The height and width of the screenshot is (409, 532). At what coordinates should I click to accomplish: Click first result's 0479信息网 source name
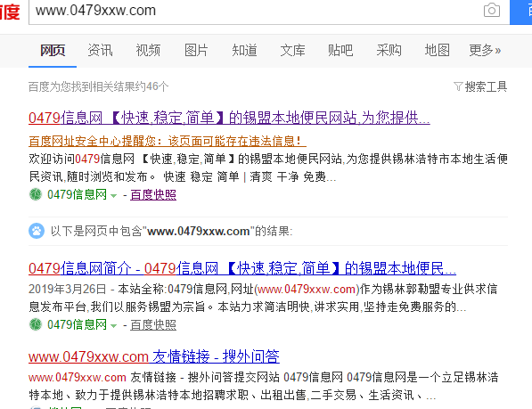[77, 194]
